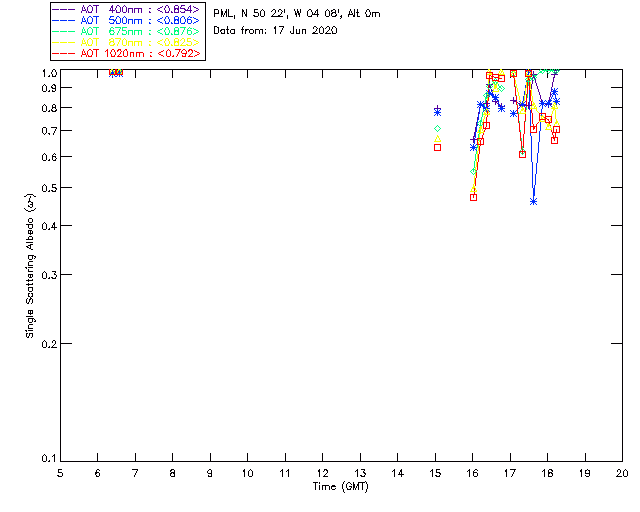Select the yellow AOT 870nm legend entry

127,42
